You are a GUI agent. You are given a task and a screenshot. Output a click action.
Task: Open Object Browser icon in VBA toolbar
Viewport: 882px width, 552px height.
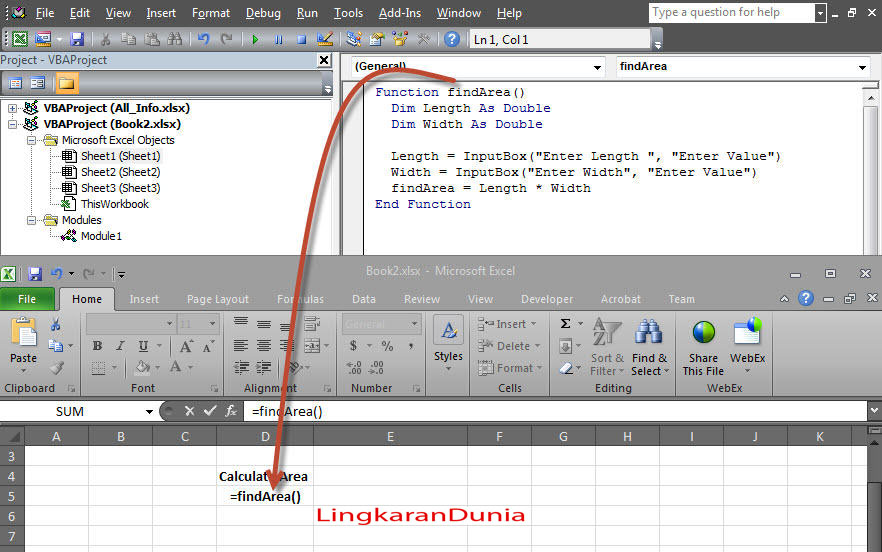coord(400,39)
